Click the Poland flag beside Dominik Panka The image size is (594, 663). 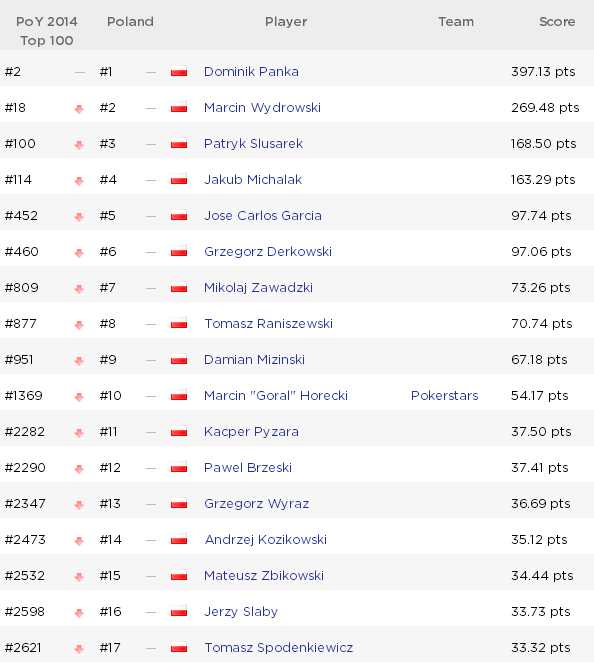pyautogui.click(x=179, y=71)
